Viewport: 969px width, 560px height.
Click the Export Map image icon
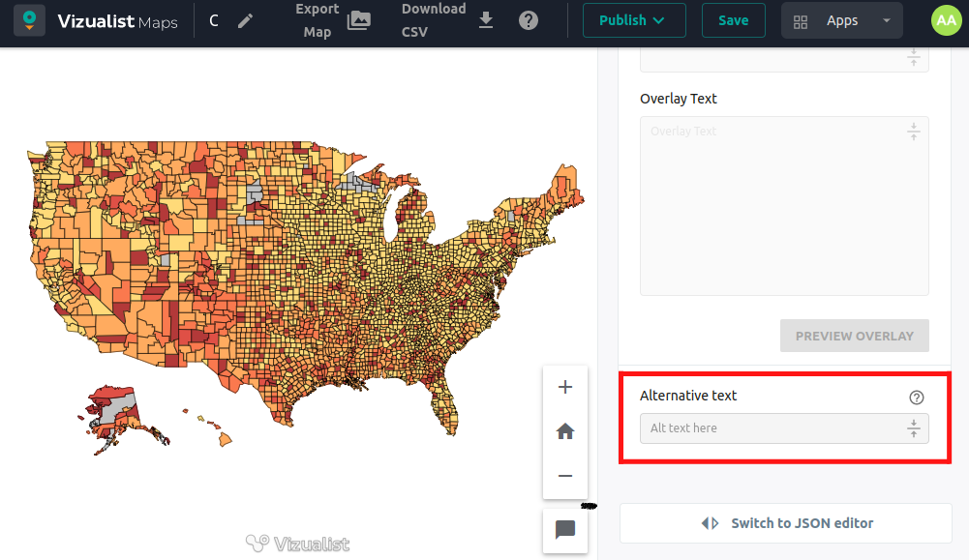click(359, 20)
